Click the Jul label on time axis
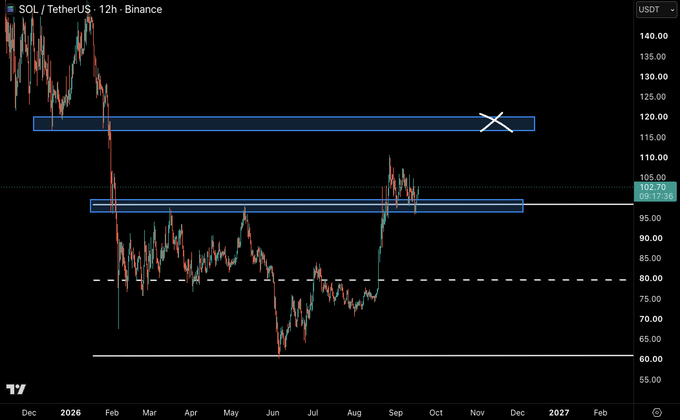The image size is (680, 420). coord(313,413)
